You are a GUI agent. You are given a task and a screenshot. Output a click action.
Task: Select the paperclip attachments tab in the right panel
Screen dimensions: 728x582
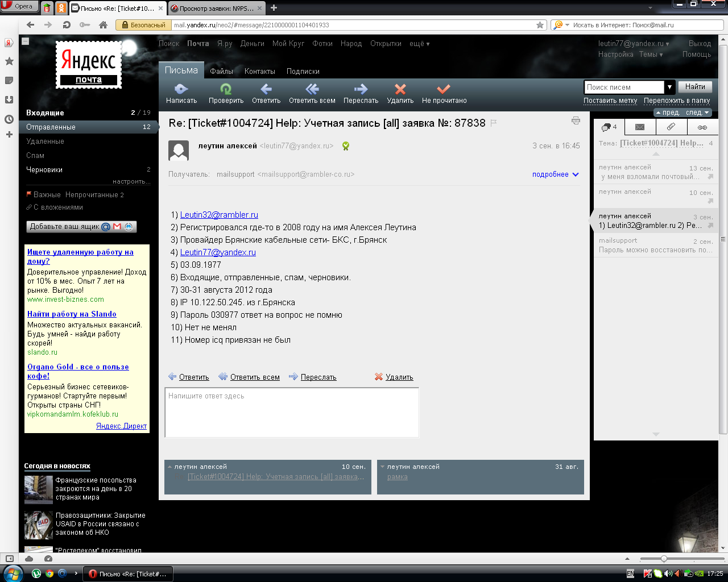[x=671, y=127]
